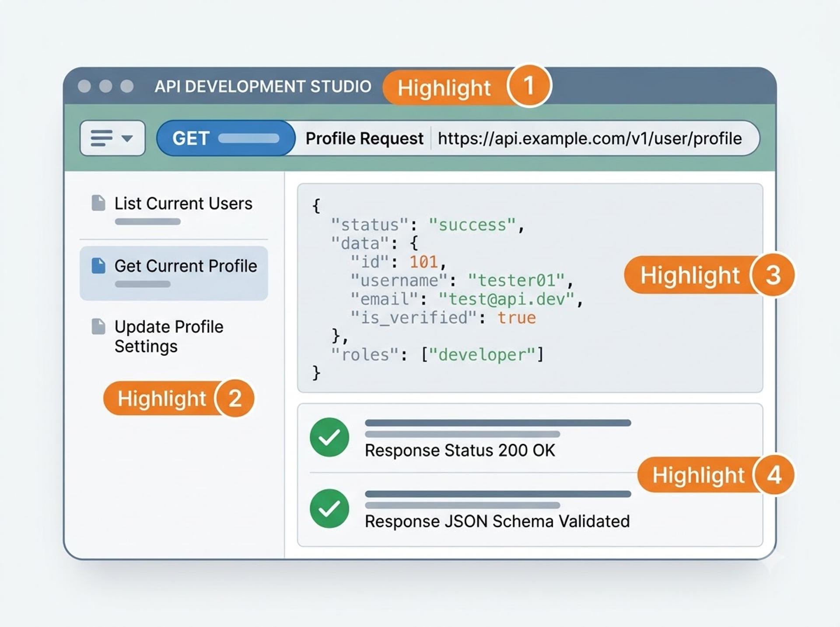The image size is (840, 627).
Task: Click the api.example.com URL field
Action: coord(590,139)
